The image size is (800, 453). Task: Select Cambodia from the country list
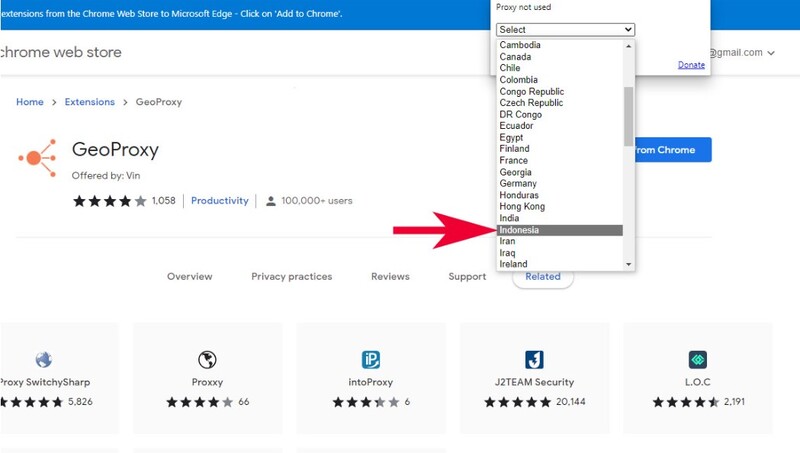pos(560,45)
